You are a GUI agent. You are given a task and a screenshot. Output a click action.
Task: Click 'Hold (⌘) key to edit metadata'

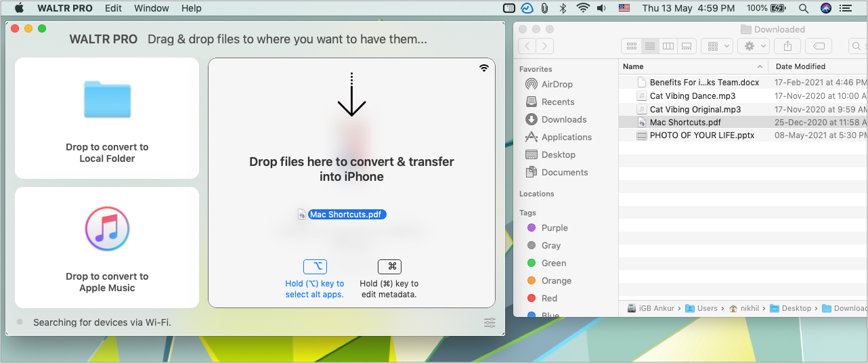(389, 289)
